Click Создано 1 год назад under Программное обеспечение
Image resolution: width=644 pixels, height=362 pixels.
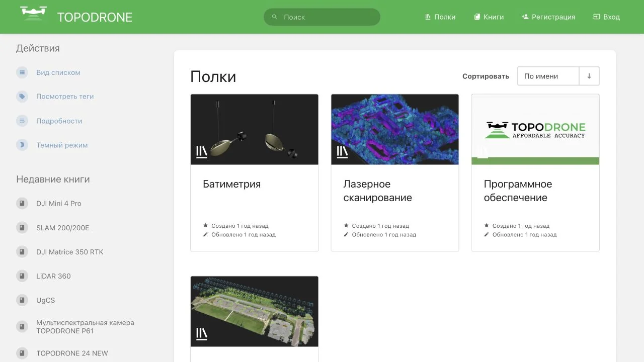click(x=521, y=226)
